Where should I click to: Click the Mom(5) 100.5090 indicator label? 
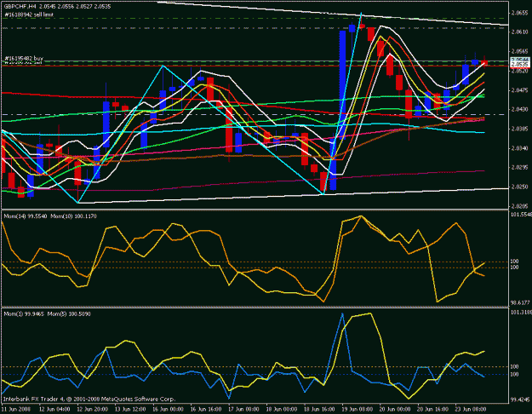[69, 313]
